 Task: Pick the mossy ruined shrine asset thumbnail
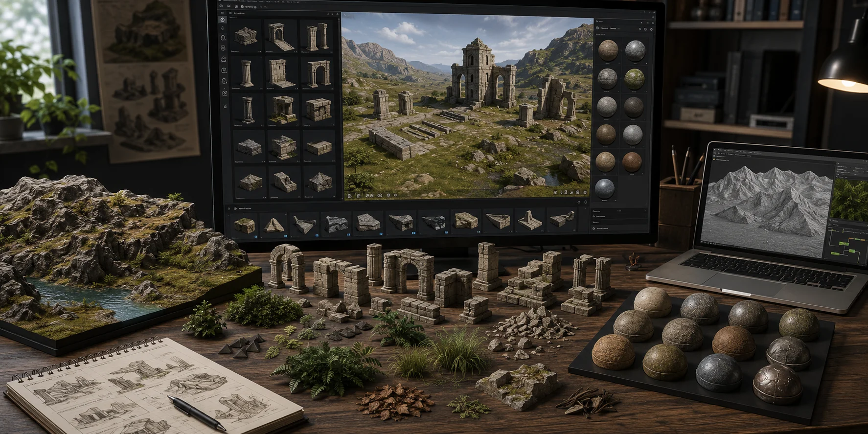tap(282, 109)
